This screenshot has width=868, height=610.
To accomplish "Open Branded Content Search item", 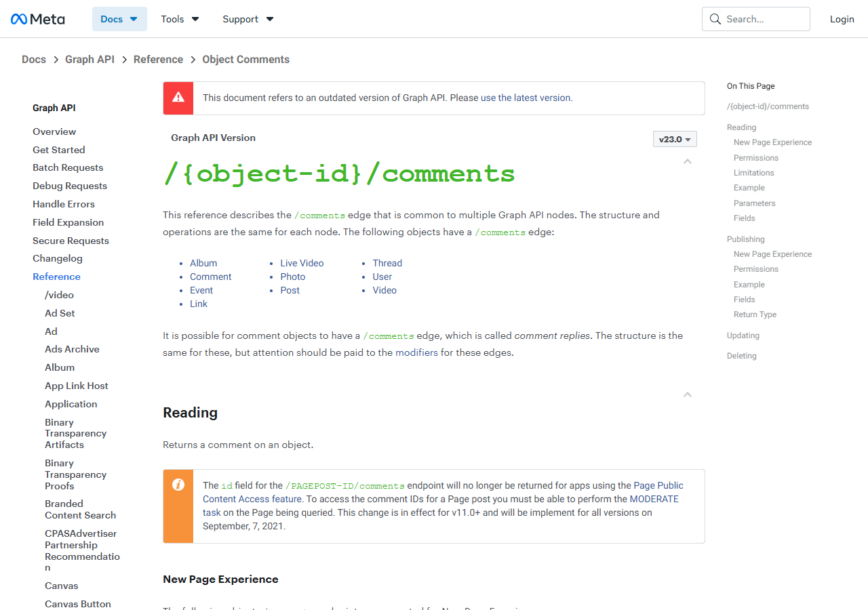I will pyautogui.click(x=80, y=510).
